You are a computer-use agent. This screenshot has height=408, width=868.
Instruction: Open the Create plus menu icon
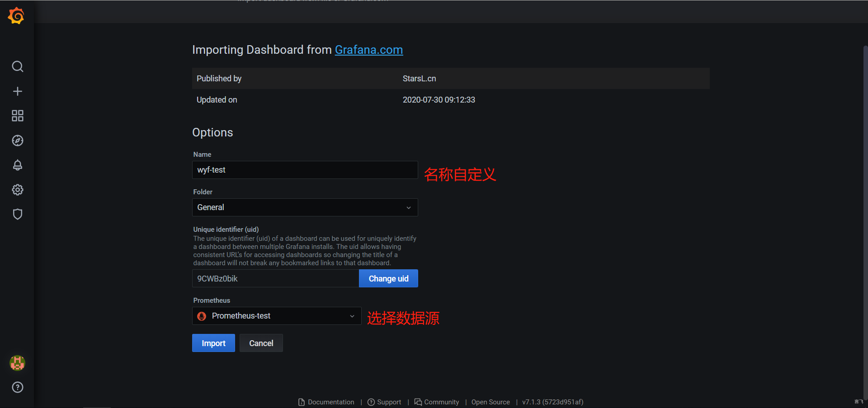18,91
